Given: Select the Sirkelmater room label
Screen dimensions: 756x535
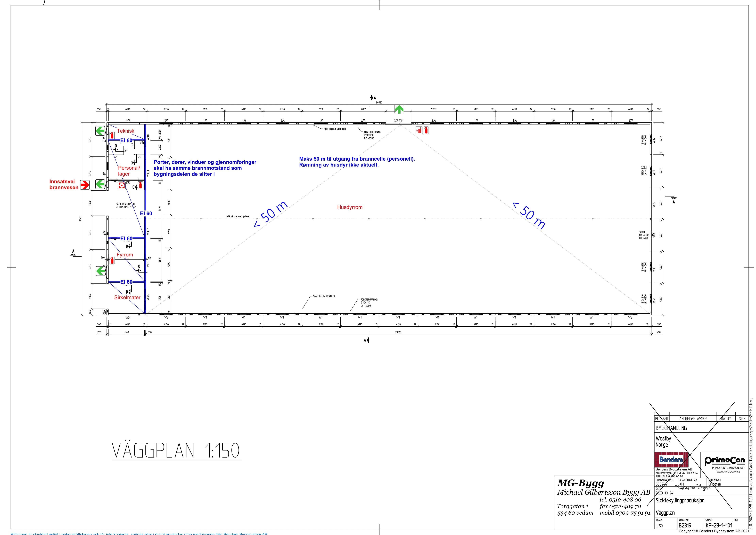Looking at the screenshot, I should coord(127,297).
